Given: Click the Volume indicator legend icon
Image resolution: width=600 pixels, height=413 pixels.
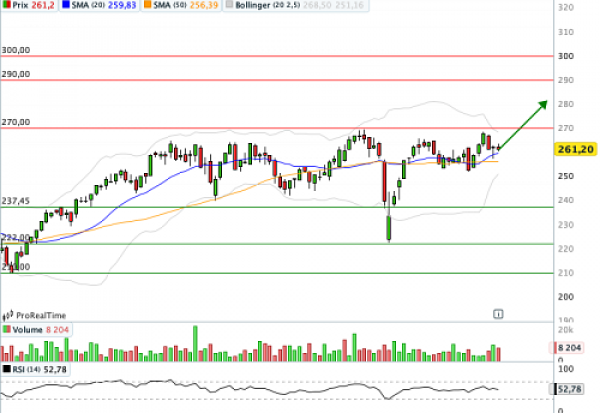Looking at the screenshot, I should pyautogui.click(x=6, y=329).
